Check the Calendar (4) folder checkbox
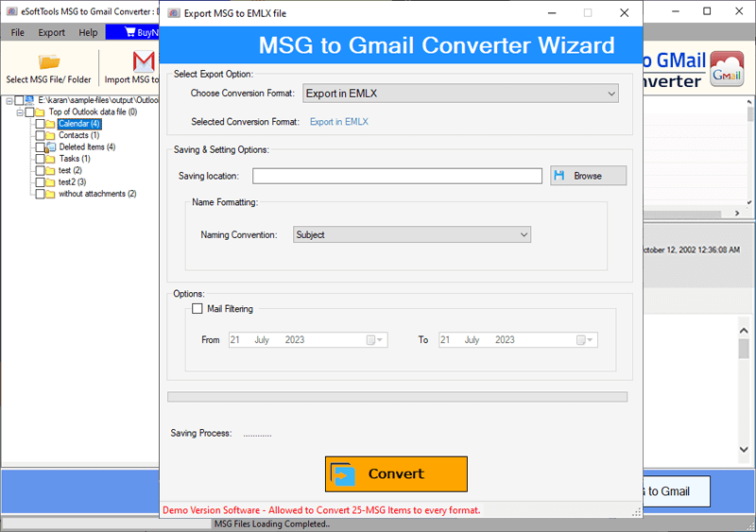Screen dimensions: 756x532 coord(40,124)
